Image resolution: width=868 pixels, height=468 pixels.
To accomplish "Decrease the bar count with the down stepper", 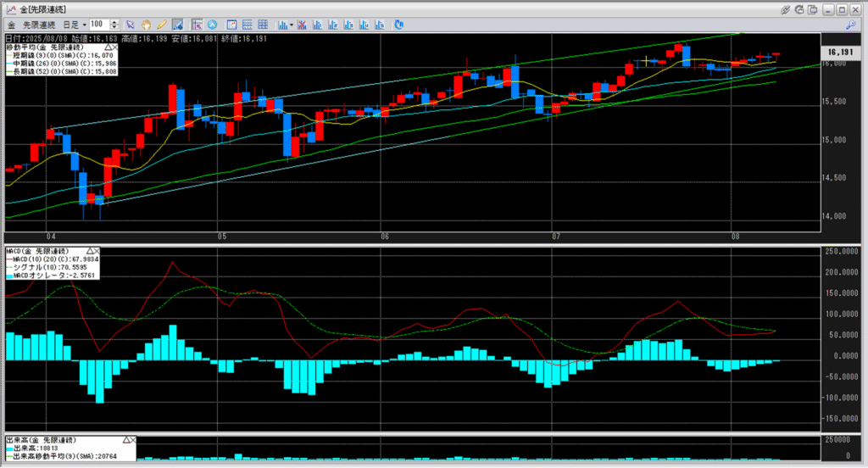I will [x=114, y=27].
